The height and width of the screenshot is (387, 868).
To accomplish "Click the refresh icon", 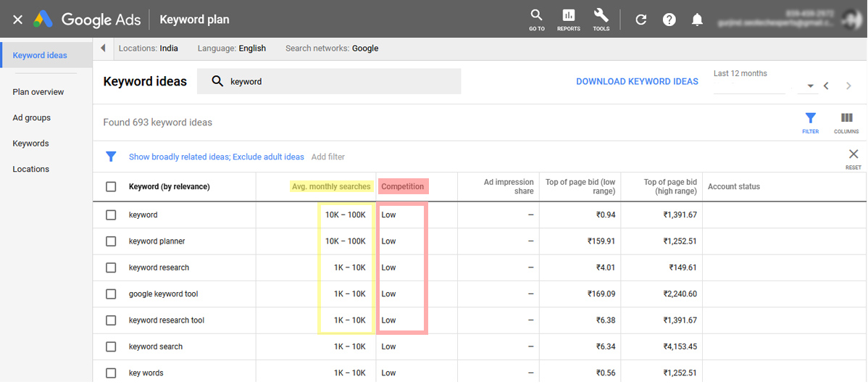I will (x=641, y=20).
